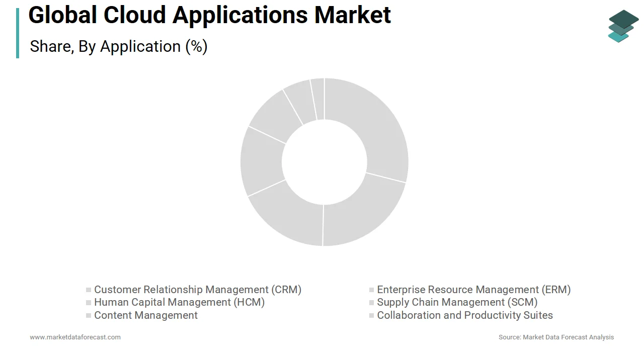
Task: Open the www.marketdataforecast.com link
Action: (x=75, y=337)
